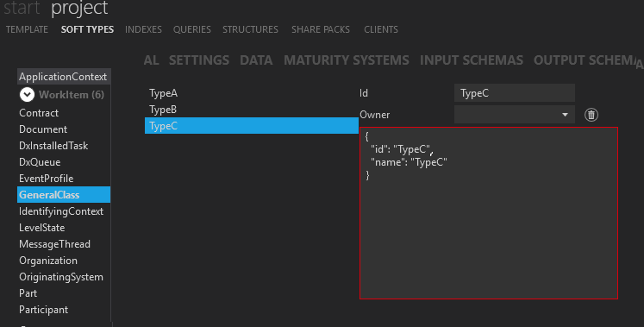Select Document in the type list
This screenshot has width=644, height=327.
pyautogui.click(x=64, y=129)
